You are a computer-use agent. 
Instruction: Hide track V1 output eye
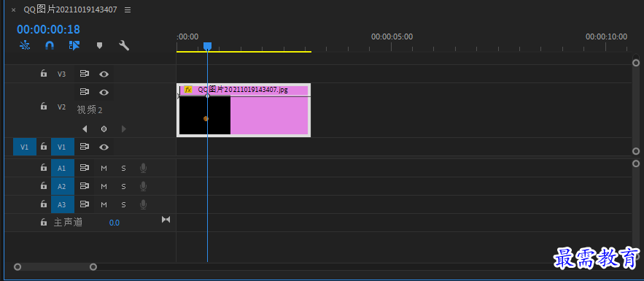click(x=104, y=147)
